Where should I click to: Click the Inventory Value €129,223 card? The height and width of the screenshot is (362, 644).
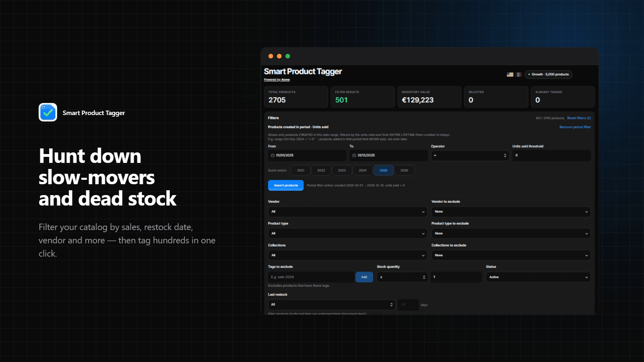429,97
